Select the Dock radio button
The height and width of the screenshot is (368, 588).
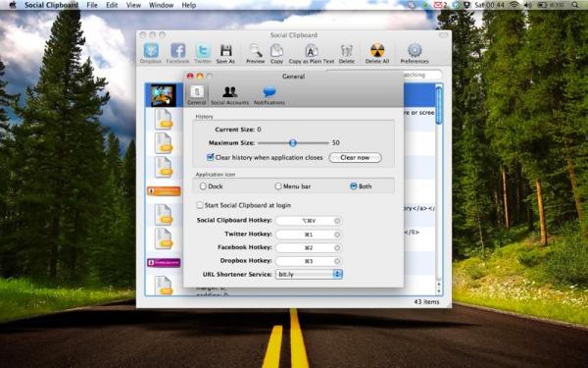(203, 186)
